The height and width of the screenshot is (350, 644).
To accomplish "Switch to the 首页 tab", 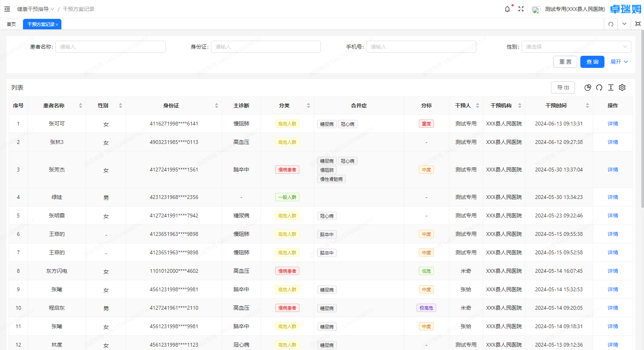I will click(11, 24).
